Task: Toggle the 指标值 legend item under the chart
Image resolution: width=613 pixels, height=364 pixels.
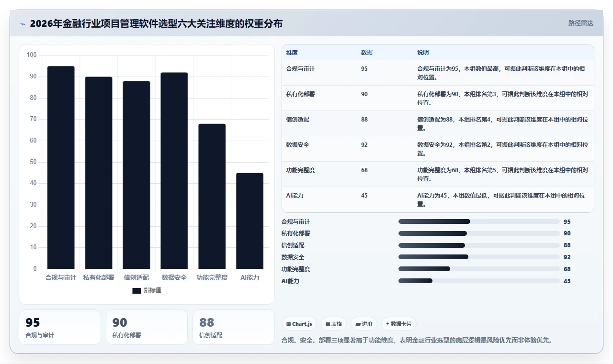Action: click(x=147, y=290)
